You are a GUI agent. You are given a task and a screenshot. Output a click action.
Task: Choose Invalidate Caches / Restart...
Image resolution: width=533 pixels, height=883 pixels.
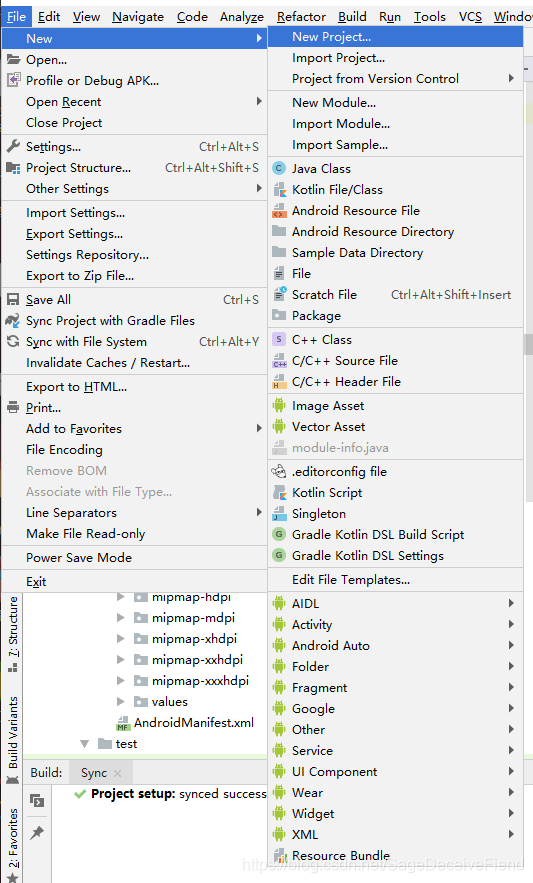point(134,363)
